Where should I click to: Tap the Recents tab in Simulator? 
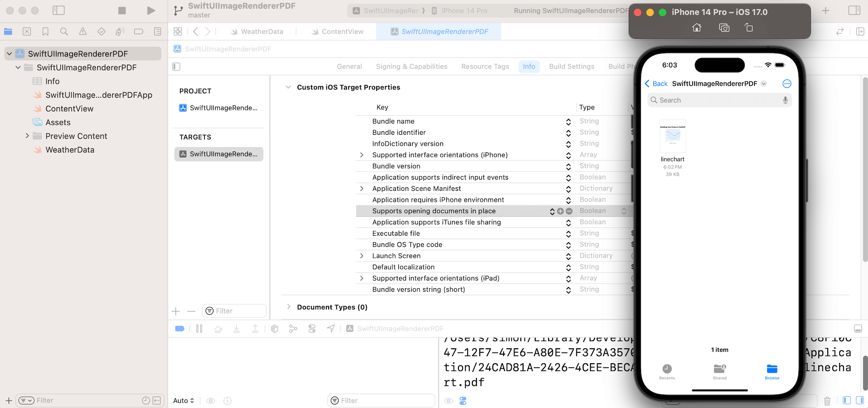click(x=667, y=372)
